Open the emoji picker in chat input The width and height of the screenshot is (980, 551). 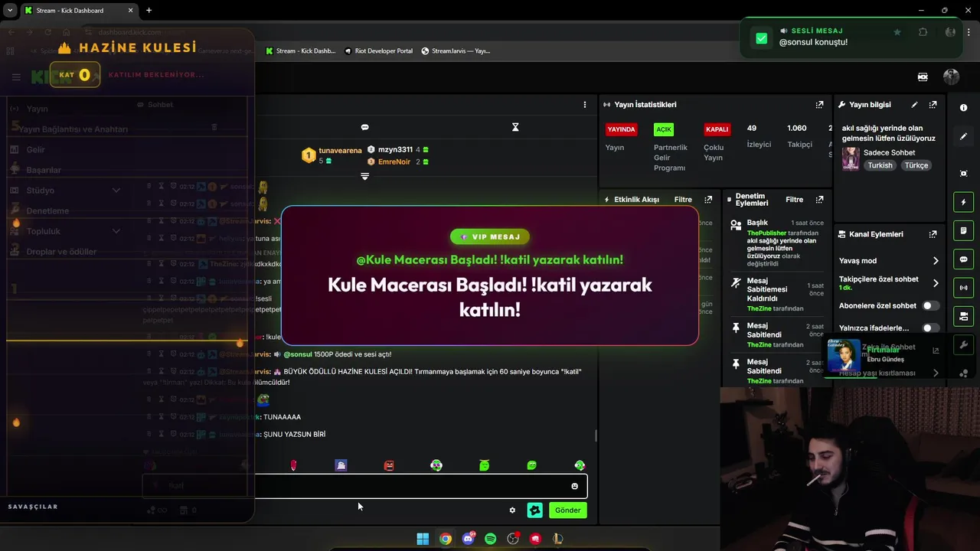click(574, 486)
